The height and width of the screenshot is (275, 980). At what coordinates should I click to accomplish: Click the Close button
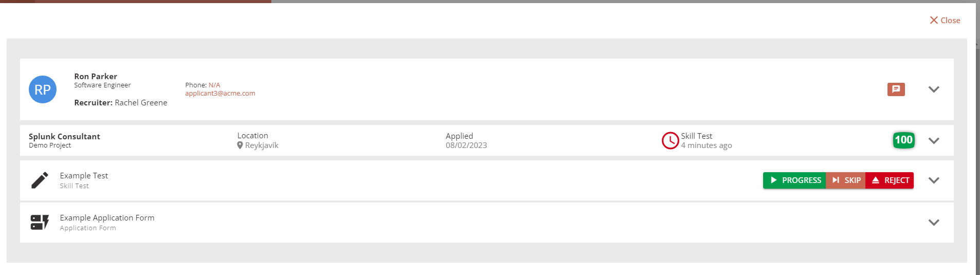click(x=945, y=21)
